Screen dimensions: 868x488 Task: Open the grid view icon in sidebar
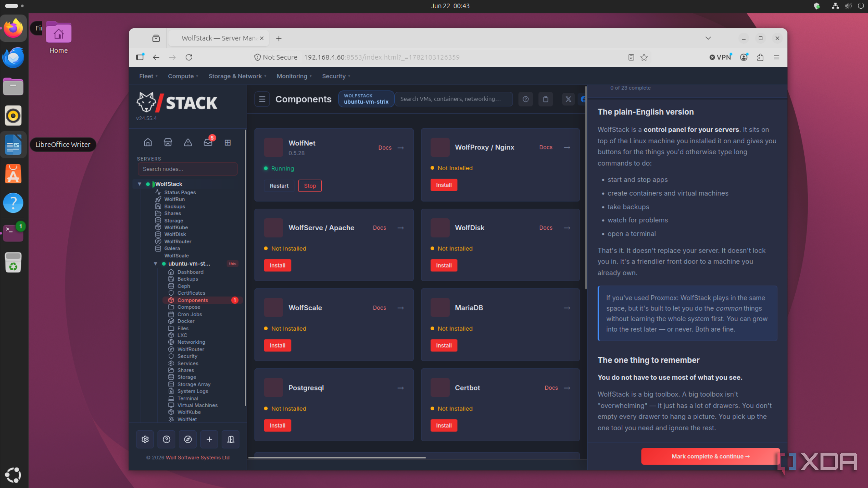(228, 142)
